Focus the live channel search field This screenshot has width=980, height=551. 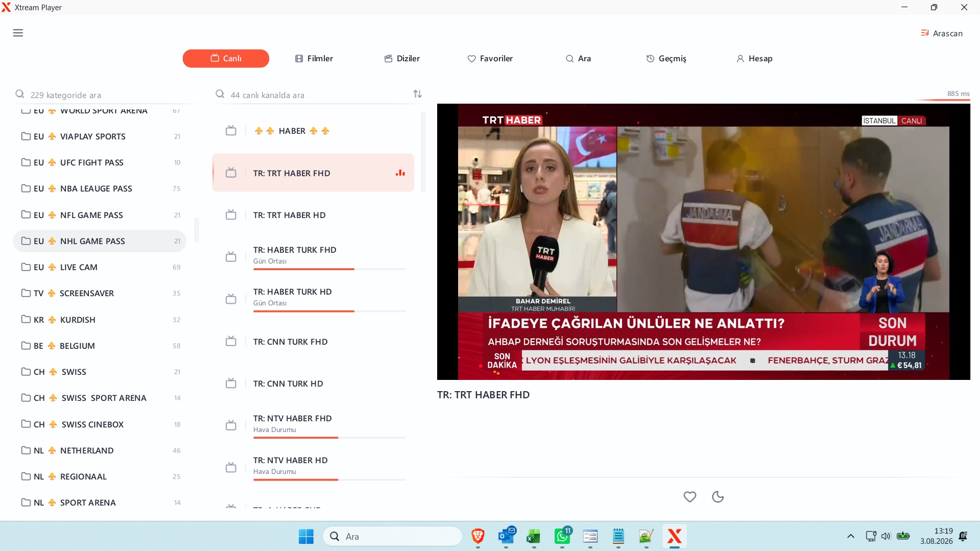[x=312, y=95]
